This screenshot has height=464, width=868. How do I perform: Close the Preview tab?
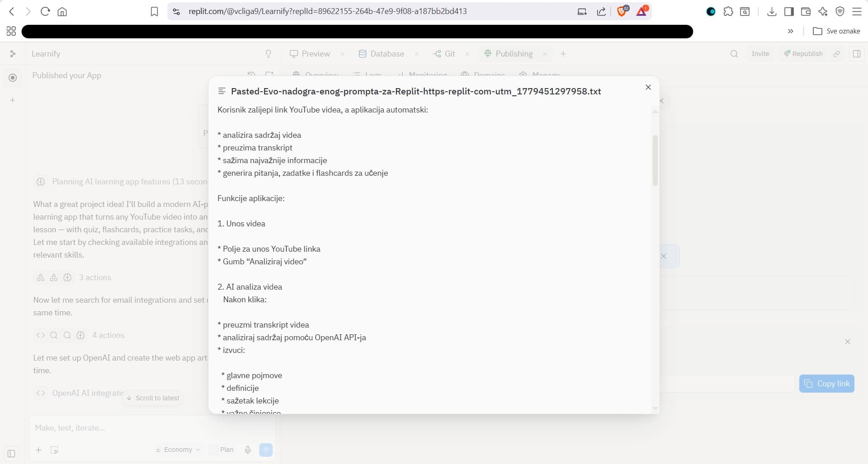coord(343,54)
